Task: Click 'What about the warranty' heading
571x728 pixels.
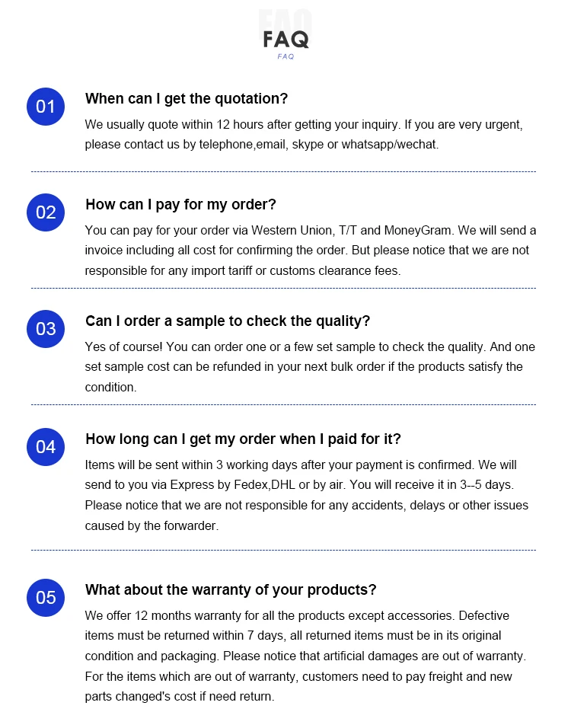Action: pyautogui.click(x=231, y=589)
